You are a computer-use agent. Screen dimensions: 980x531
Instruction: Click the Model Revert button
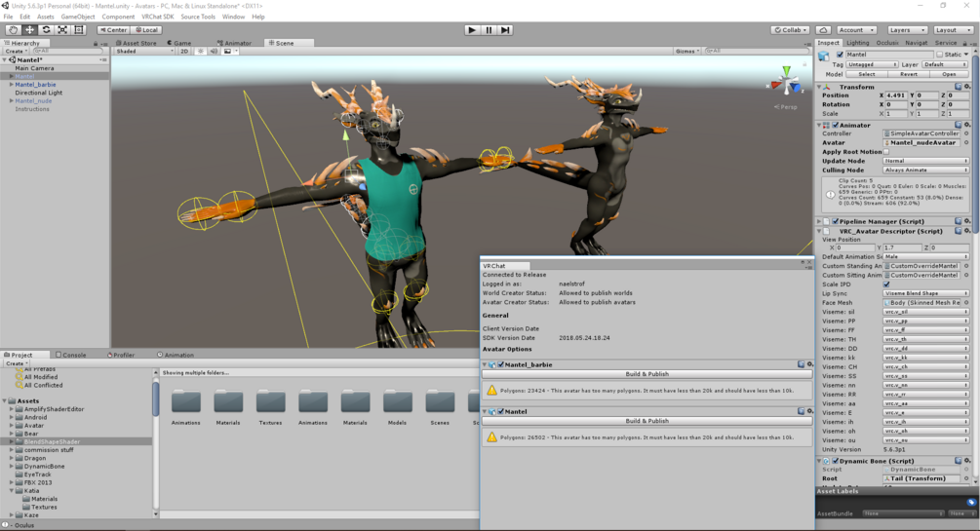coord(908,74)
